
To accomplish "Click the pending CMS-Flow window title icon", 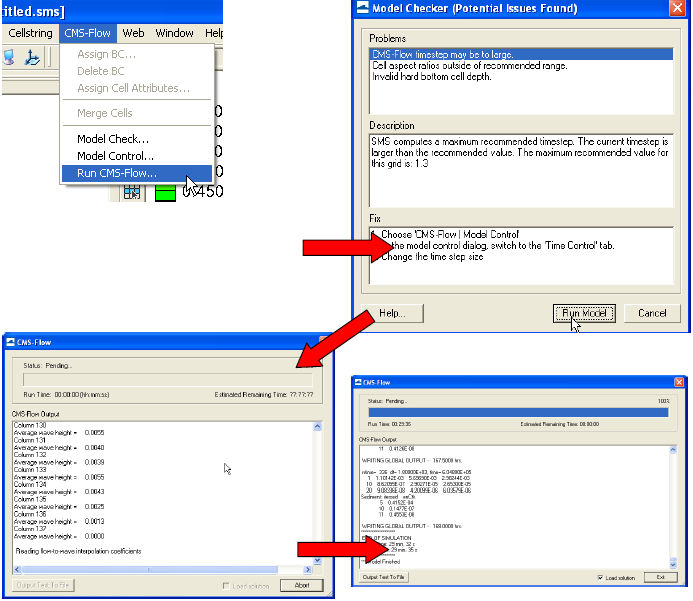I will coord(11,342).
